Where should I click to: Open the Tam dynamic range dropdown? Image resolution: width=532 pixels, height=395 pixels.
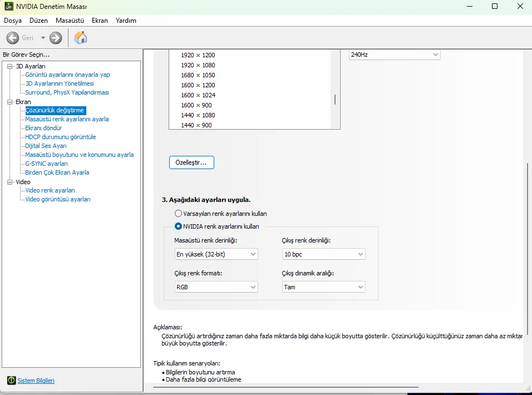323,287
